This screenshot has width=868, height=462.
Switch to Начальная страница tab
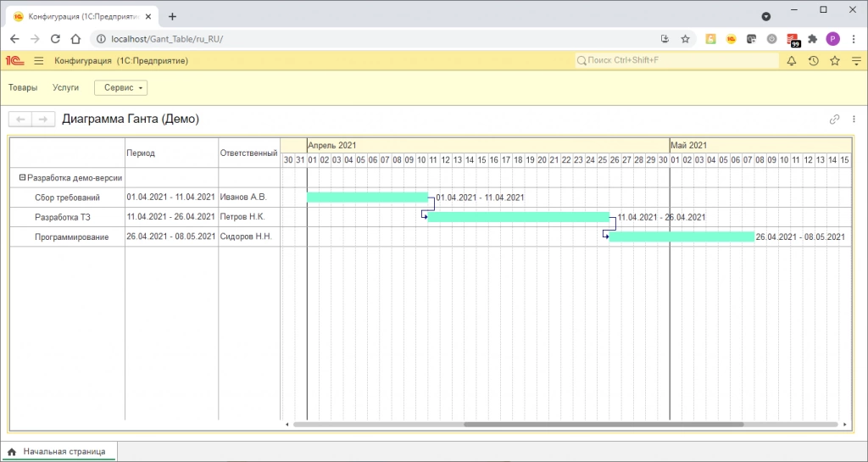coord(58,452)
